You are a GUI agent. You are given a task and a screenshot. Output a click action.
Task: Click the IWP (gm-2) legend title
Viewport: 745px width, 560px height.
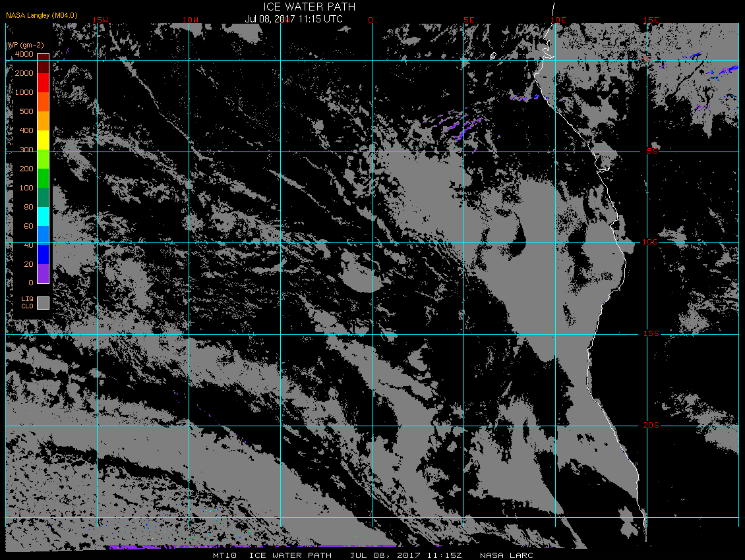(25, 45)
